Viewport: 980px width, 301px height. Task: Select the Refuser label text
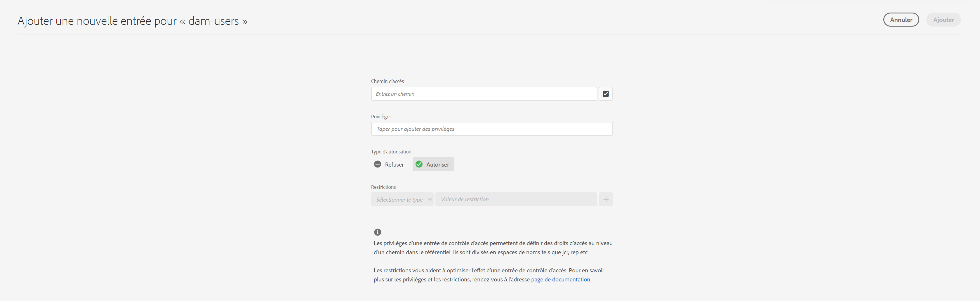[394, 165]
